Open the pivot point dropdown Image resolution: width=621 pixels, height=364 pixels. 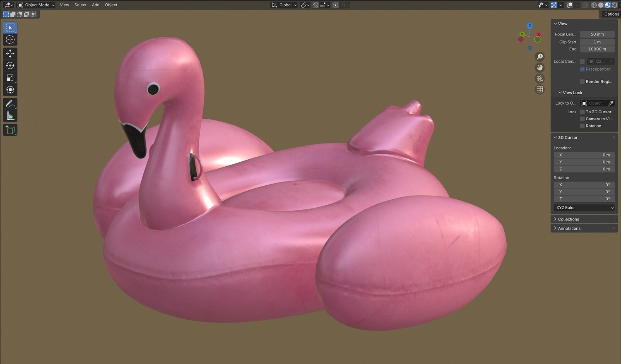pos(305,5)
